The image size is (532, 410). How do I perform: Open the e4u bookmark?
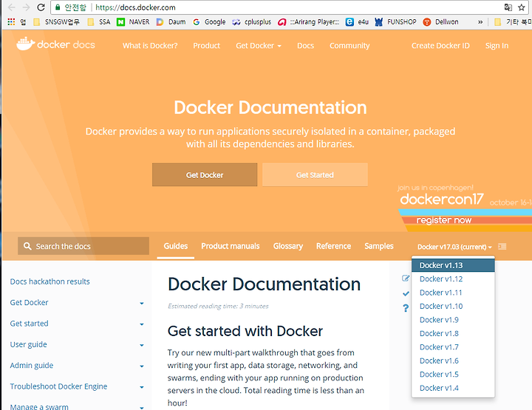tap(357, 21)
